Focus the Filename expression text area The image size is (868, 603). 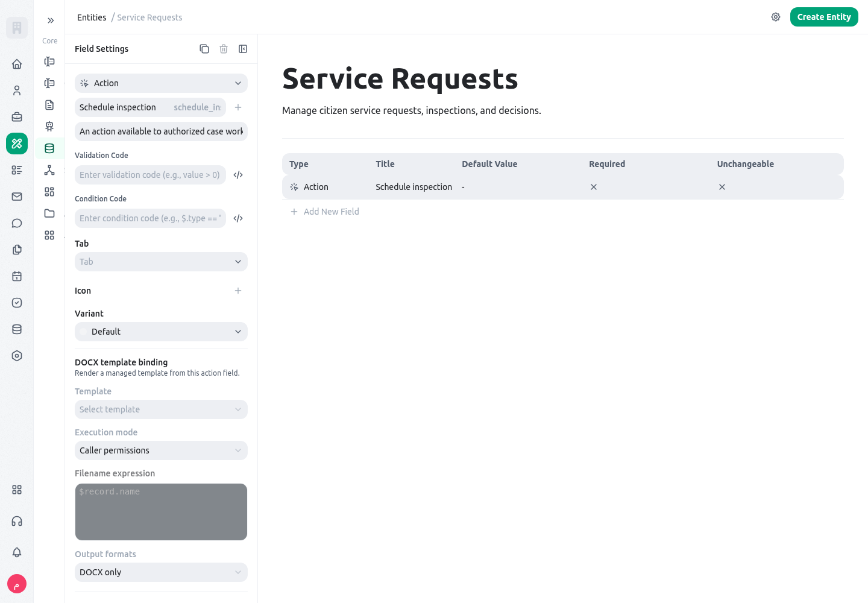click(161, 512)
